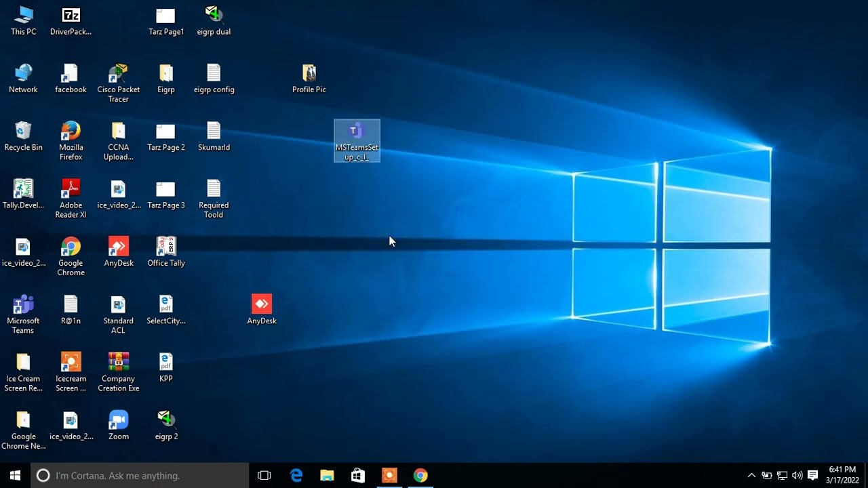Select the Network desktop icon
This screenshot has height=488, width=868.
click(x=23, y=79)
